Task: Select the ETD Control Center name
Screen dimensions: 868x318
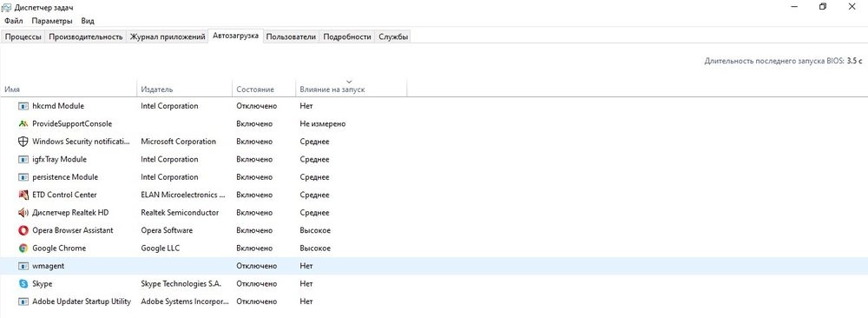Action: tap(64, 195)
